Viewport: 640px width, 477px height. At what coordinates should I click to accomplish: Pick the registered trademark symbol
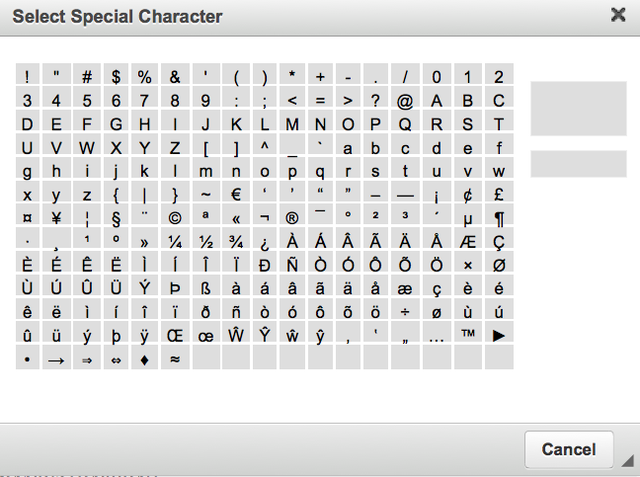pyautogui.click(x=292, y=218)
